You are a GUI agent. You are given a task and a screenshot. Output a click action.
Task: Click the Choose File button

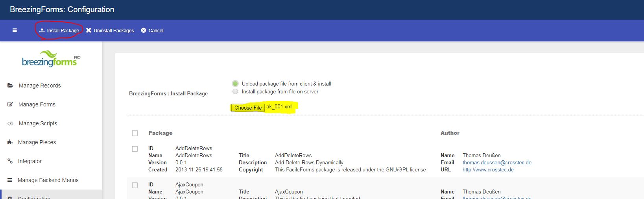click(x=248, y=108)
